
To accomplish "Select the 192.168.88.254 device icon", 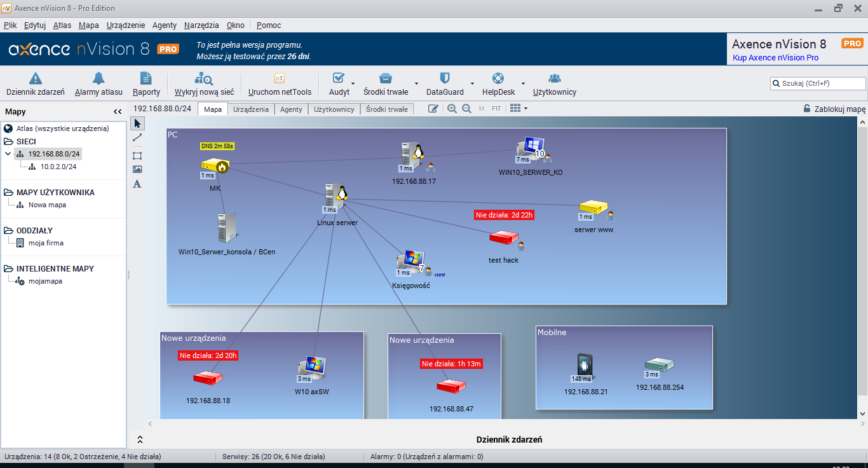I will (659, 364).
